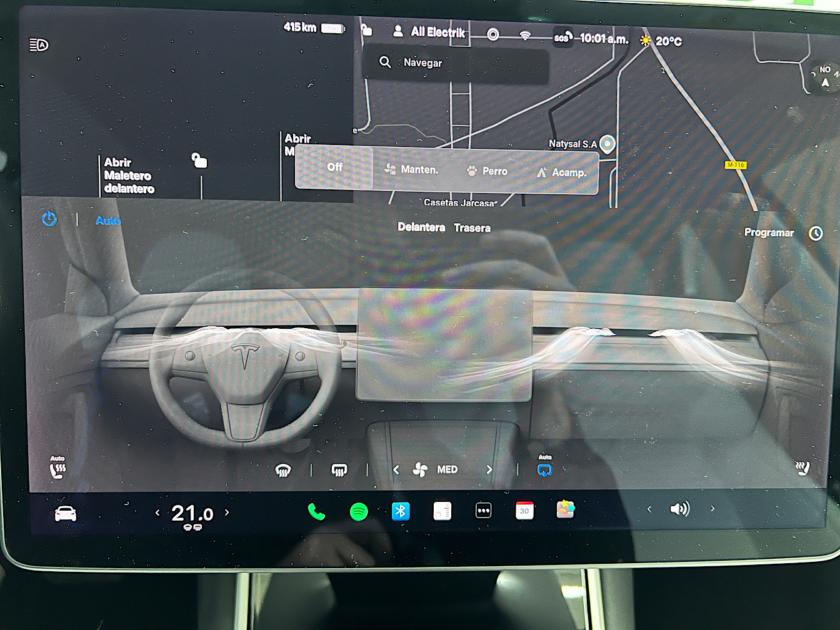Raise temperature with right arrow

tap(227, 512)
